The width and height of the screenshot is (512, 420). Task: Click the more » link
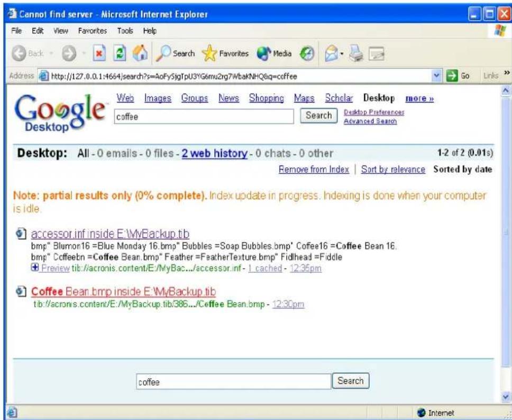coord(419,98)
